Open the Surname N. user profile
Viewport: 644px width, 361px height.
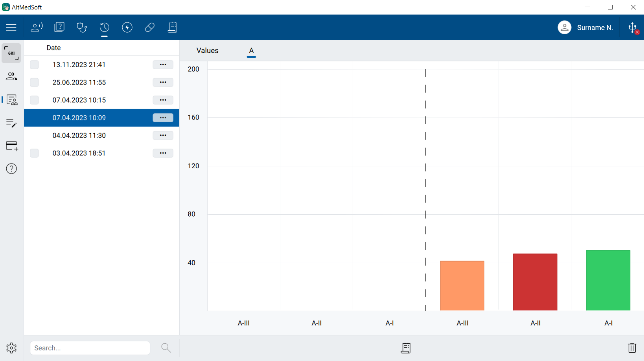[x=585, y=28]
